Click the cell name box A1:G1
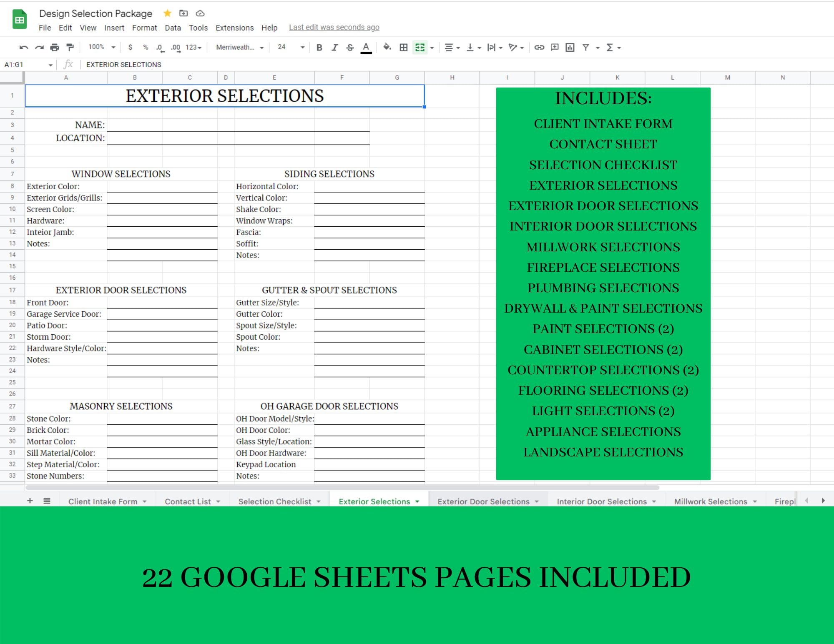This screenshot has width=834, height=644. (28, 65)
